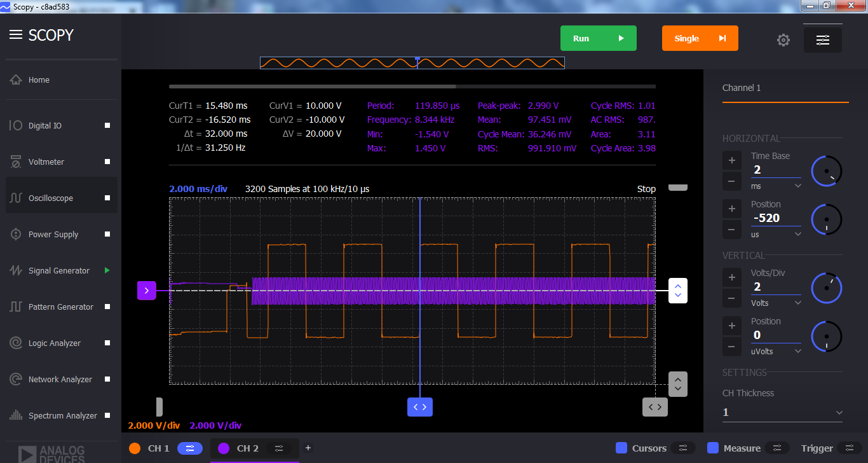Open CH 1 channel settings toggle

[190, 448]
